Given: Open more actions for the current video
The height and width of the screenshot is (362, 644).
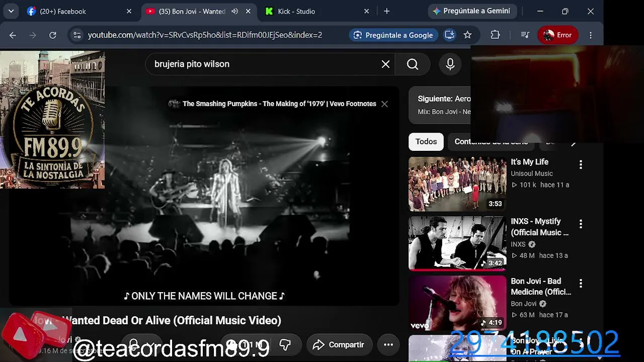Looking at the screenshot, I should point(388,345).
